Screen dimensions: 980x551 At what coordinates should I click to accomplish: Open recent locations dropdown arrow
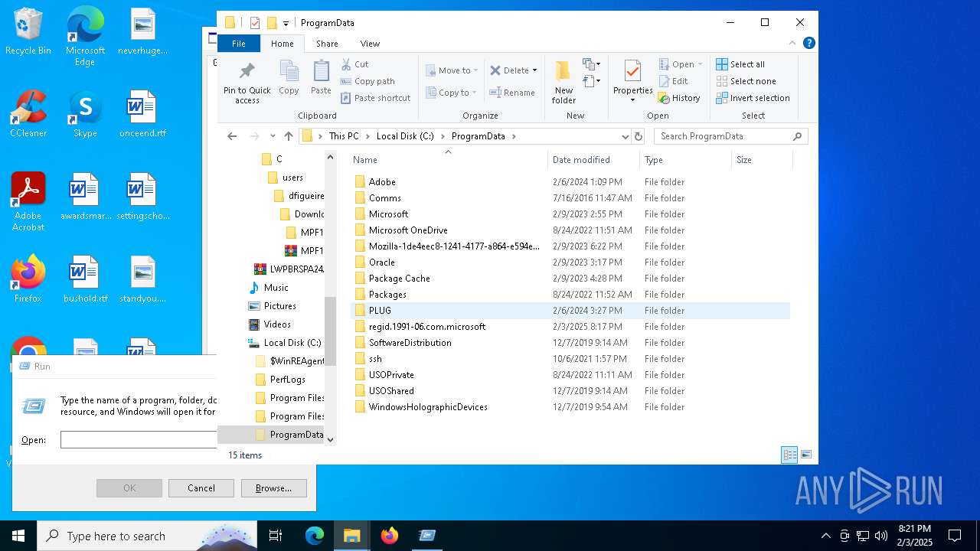(x=272, y=136)
